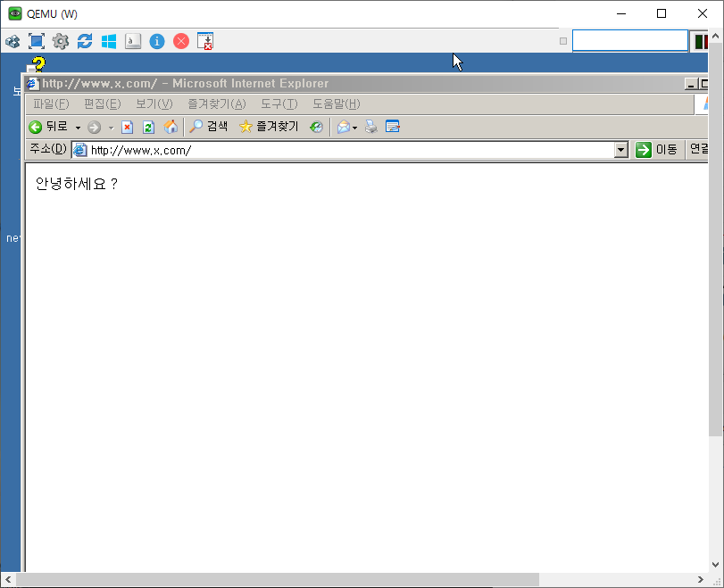The height and width of the screenshot is (588, 724).
Task: Click the QEMU eye icon in title bar
Action: [x=15, y=13]
